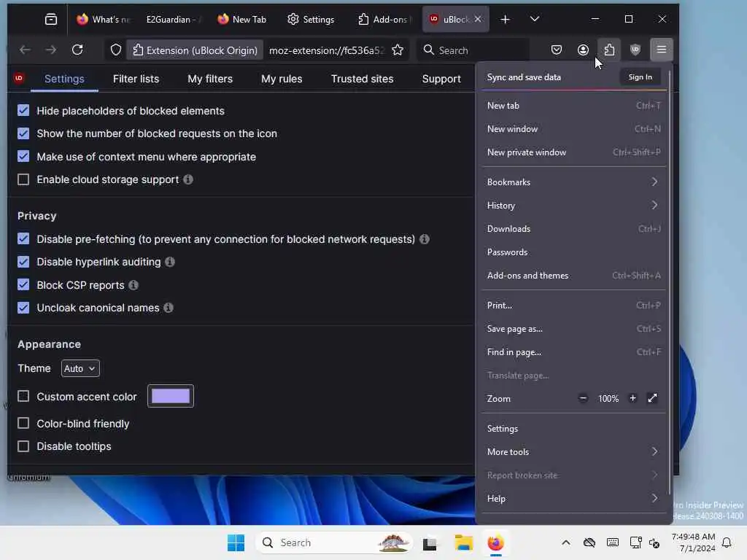
Task: Click the Sign In button
Action: pyautogui.click(x=640, y=77)
